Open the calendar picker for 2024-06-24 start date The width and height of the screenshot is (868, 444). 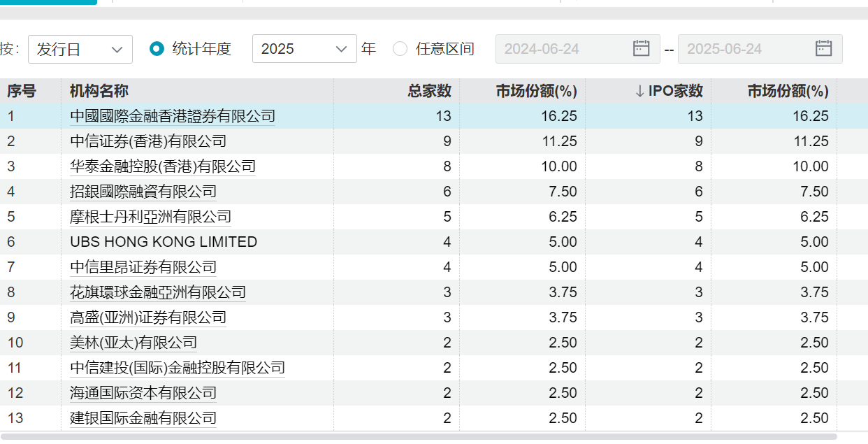641,49
